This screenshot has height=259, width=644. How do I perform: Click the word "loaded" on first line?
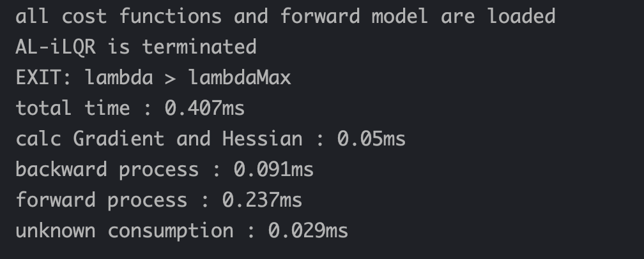tap(521, 17)
